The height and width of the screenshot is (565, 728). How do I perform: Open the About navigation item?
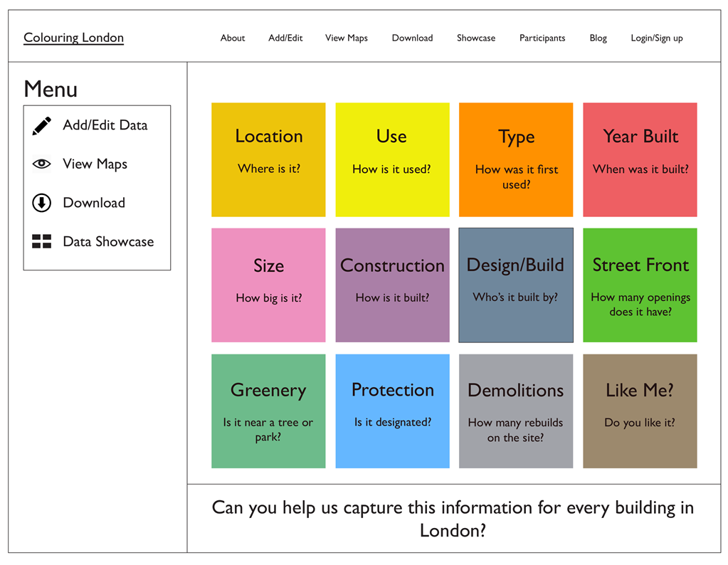tap(233, 38)
